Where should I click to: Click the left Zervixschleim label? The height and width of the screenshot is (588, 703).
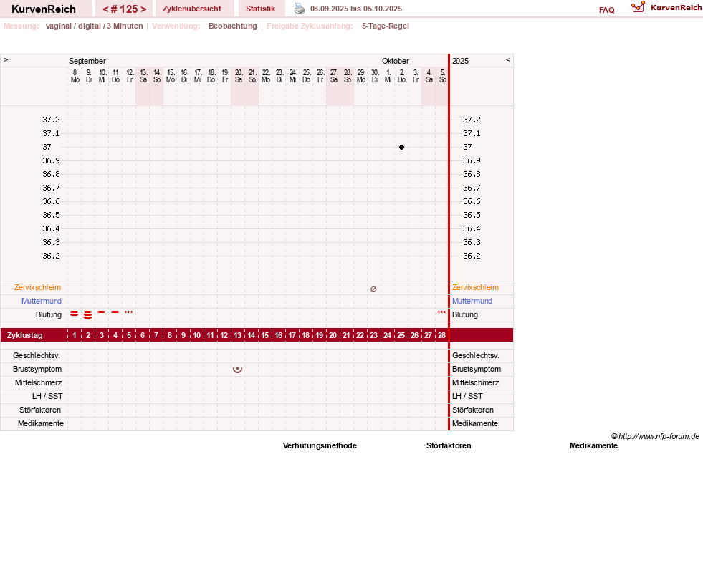(x=38, y=287)
